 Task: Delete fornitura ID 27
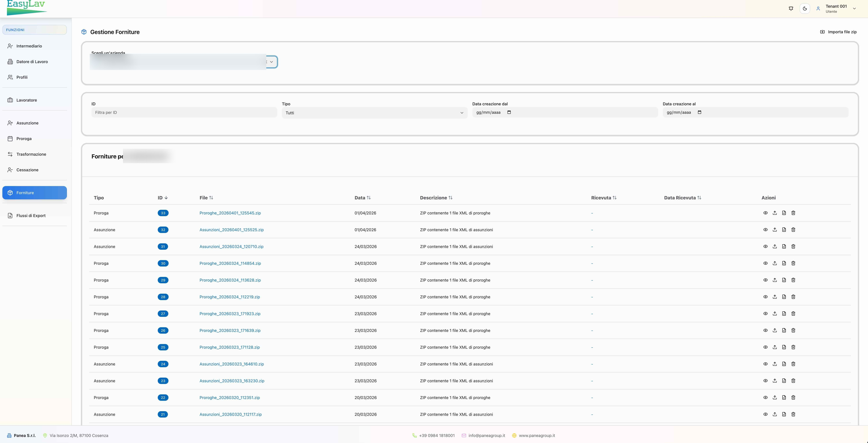(x=793, y=314)
